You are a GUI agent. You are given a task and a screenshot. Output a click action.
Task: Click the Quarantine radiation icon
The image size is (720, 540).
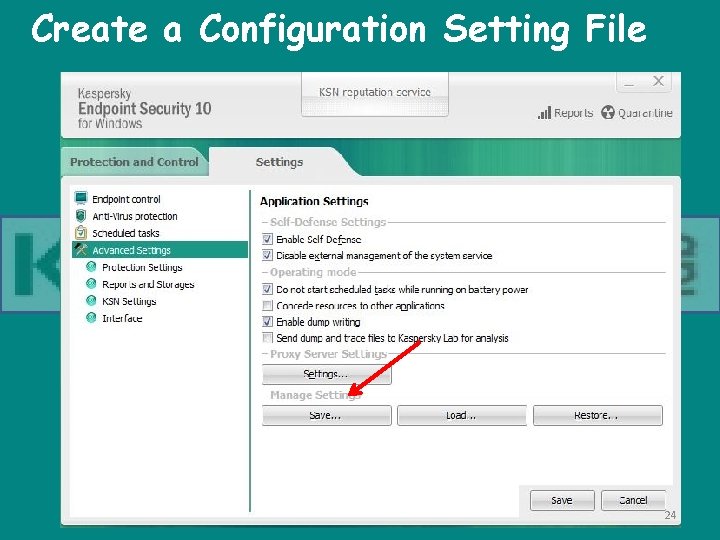pyautogui.click(x=608, y=112)
